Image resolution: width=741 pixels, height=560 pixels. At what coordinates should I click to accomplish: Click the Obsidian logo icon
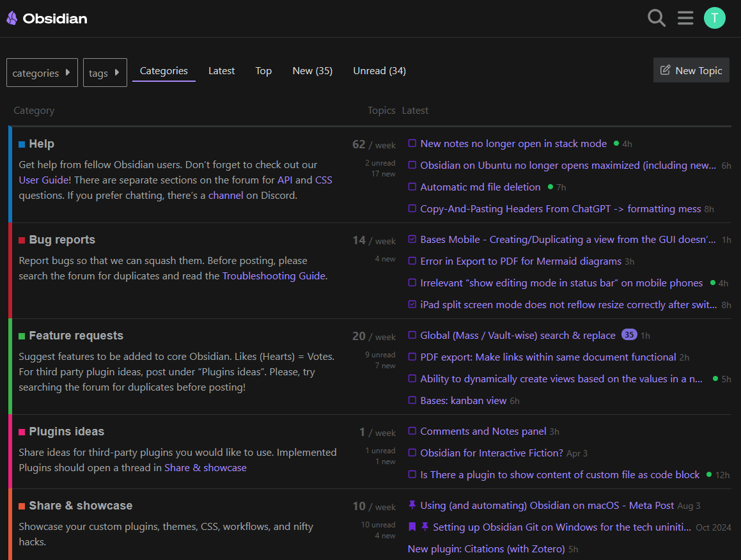click(x=12, y=19)
